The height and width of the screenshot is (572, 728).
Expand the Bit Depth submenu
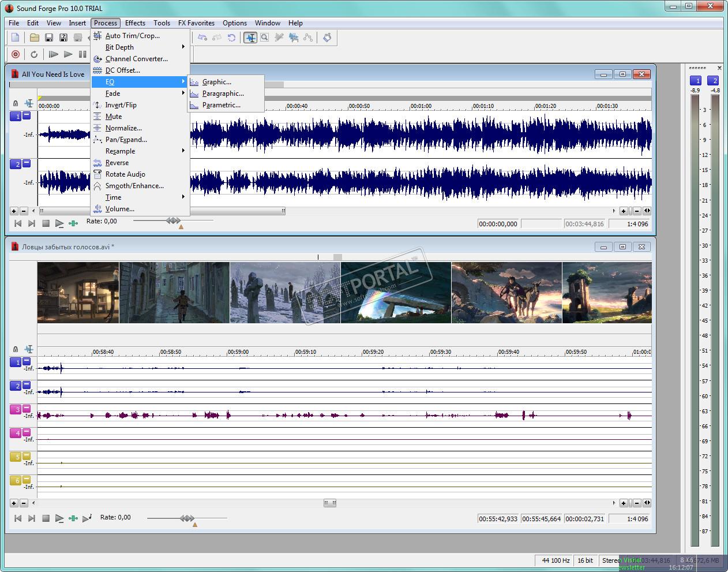coord(119,47)
